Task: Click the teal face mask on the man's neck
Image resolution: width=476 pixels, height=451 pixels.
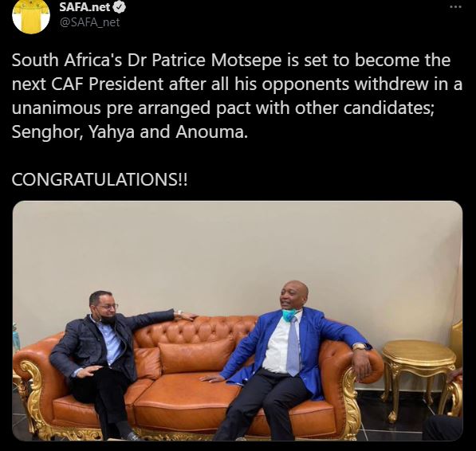Action: click(x=289, y=315)
